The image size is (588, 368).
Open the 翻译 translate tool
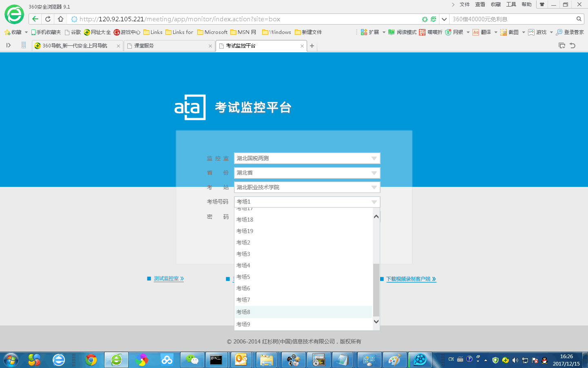(x=482, y=32)
